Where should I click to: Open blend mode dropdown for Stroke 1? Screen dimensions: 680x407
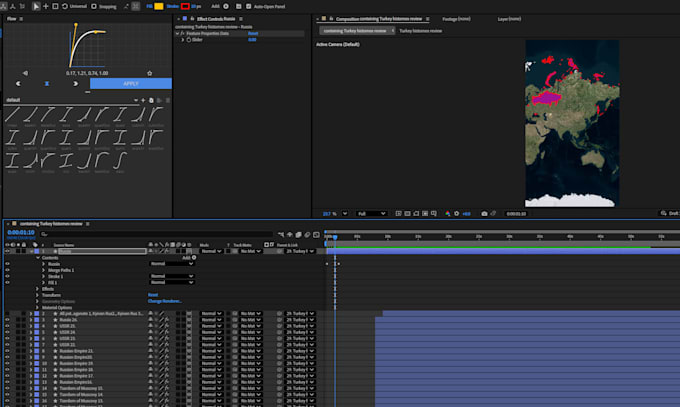tap(172, 276)
